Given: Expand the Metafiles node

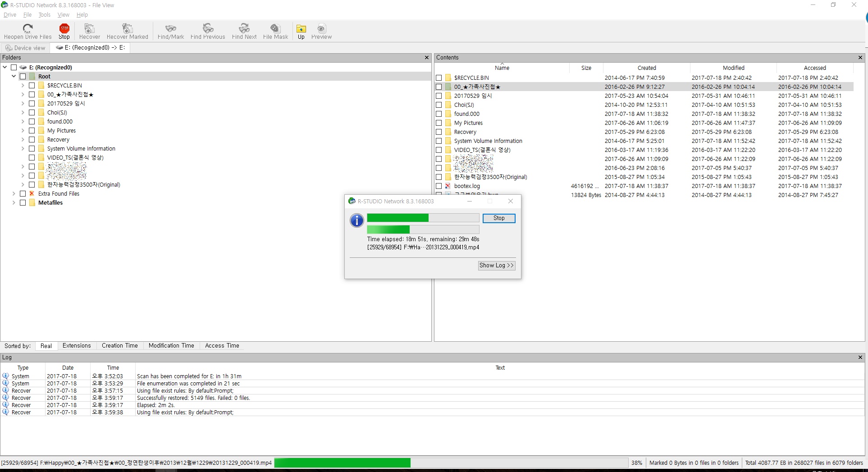Looking at the screenshot, I should coord(14,202).
